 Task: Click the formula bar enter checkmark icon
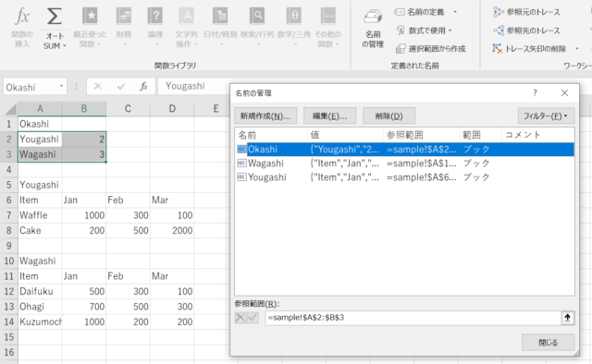(x=121, y=86)
